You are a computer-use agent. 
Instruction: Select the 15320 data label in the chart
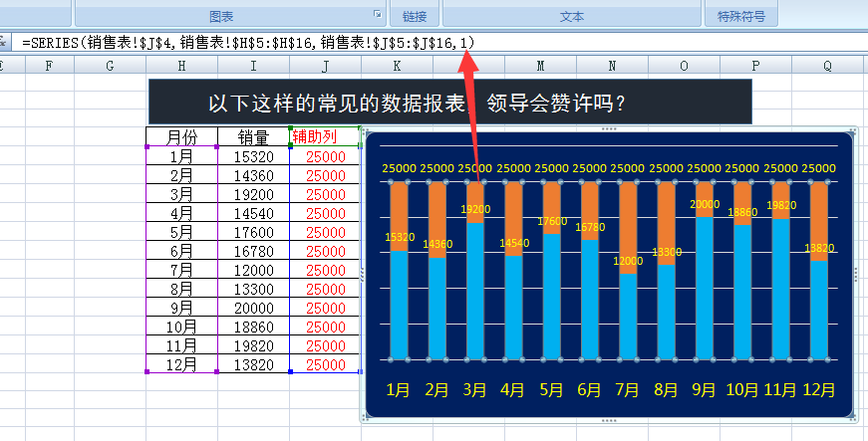pos(400,237)
